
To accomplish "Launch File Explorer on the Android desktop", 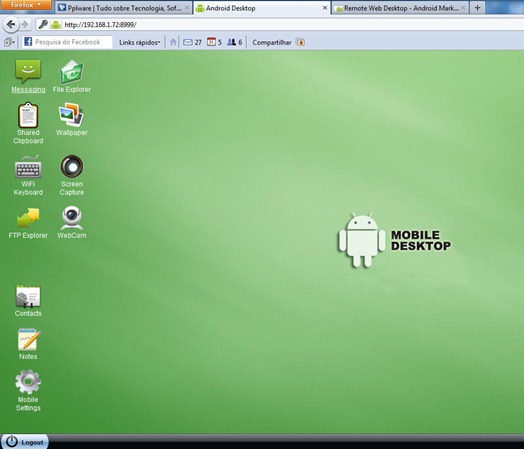I will pyautogui.click(x=72, y=71).
